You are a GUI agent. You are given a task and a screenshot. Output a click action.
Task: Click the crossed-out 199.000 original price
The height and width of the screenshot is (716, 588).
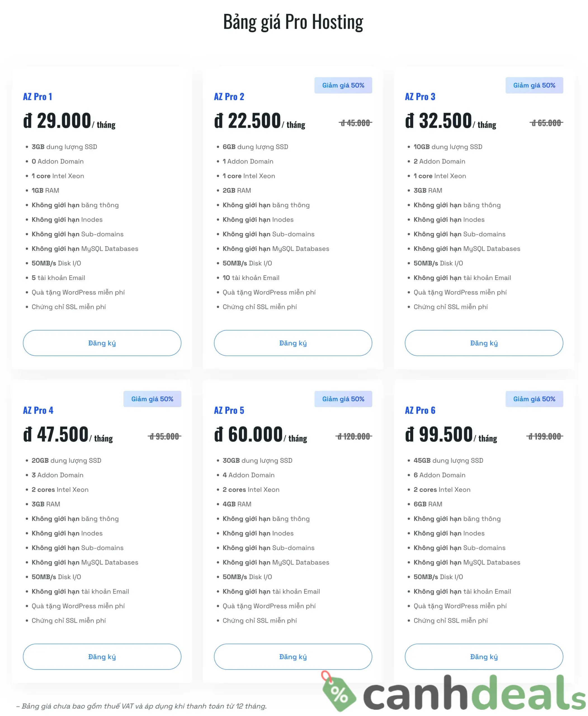click(x=545, y=436)
